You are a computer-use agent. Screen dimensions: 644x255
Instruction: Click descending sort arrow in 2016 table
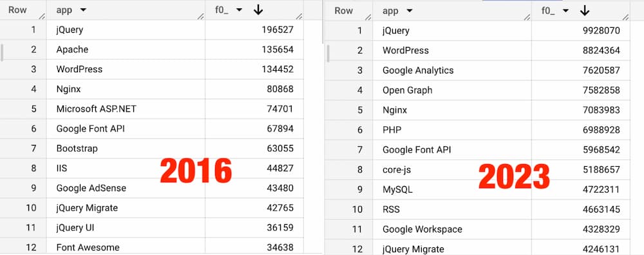(258, 10)
